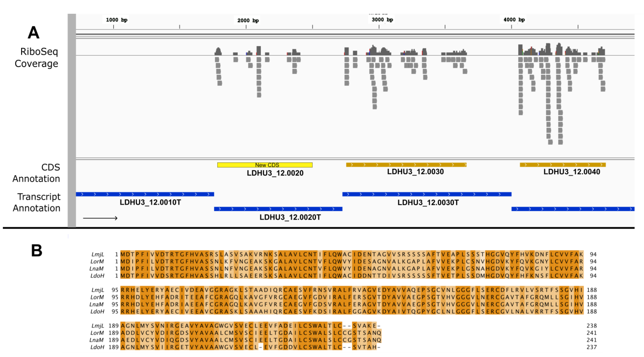
Task: Click the yellow New CDS annotation bar
Action: [265, 165]
